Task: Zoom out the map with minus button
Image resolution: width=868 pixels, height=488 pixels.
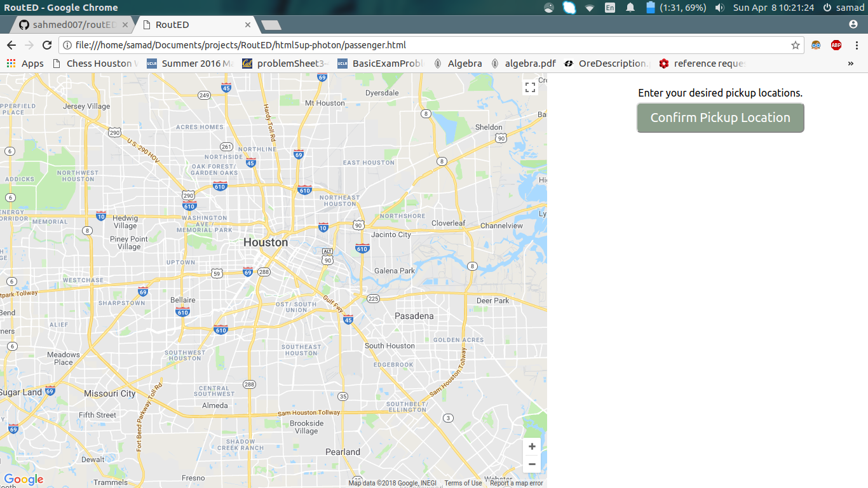Action: click(x=532, y=464)
